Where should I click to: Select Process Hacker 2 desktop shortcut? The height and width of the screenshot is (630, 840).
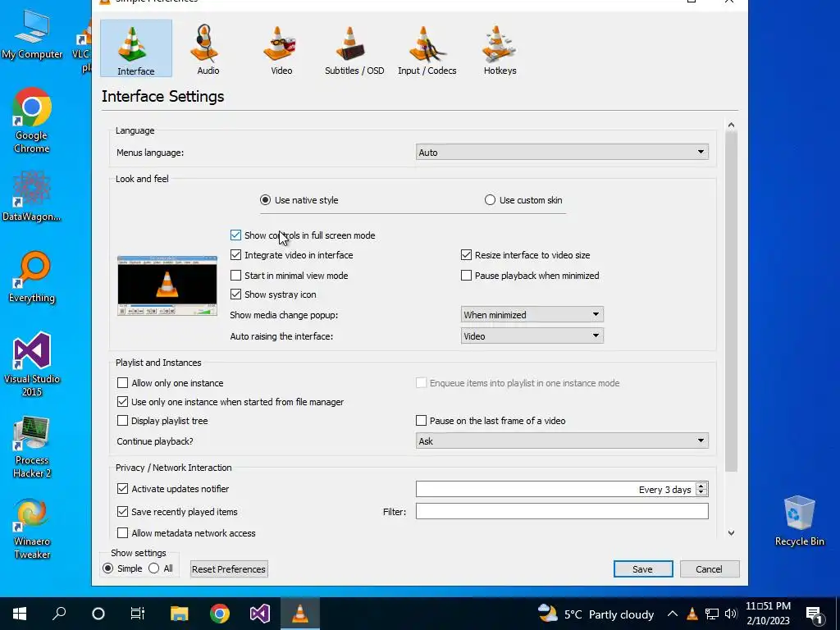[32, 447]
